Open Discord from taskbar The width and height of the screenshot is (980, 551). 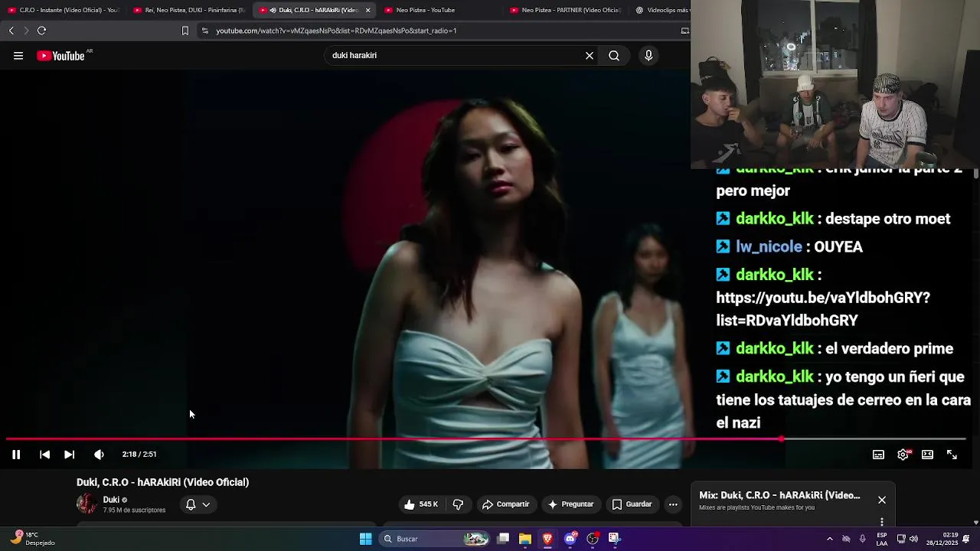point(570,539)
